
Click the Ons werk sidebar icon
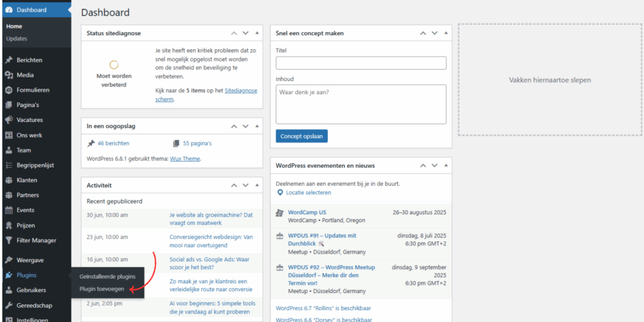(x=9, y=135)
